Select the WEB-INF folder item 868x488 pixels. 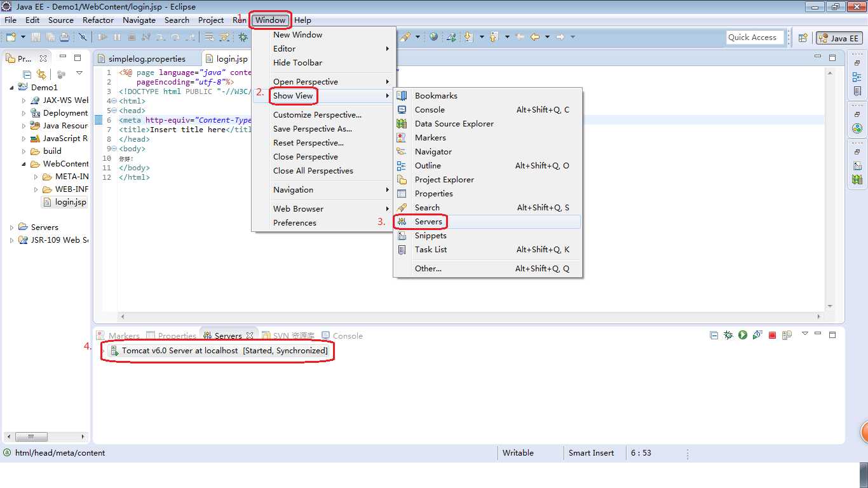(65, 189)
